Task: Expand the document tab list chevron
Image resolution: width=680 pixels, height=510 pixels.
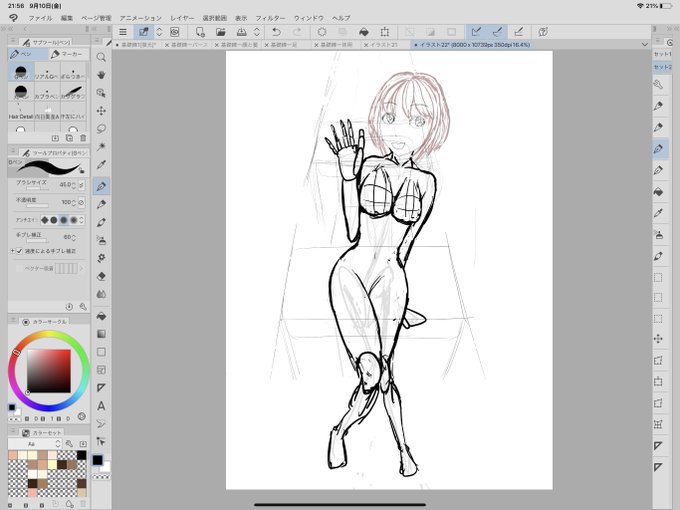Action: click(645, 45)
